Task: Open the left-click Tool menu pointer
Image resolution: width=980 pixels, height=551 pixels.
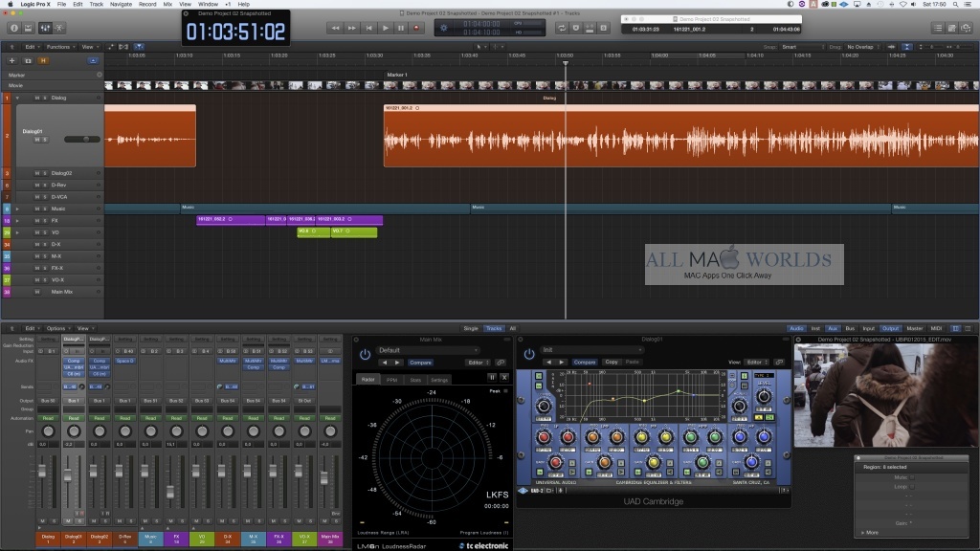Action: coord(480,47)
